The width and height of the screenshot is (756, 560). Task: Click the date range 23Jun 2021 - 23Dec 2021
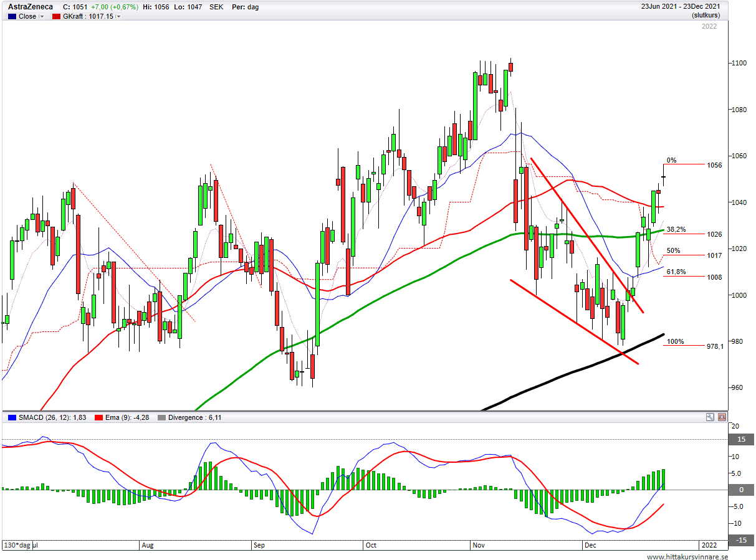681,7
